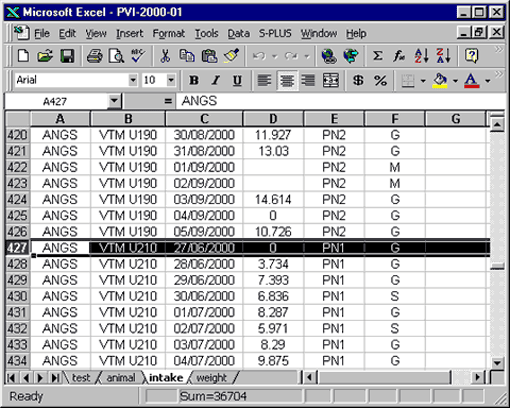Open Fill Color dropdown arrow
510x408 pixels.
[x=455, y=81]
